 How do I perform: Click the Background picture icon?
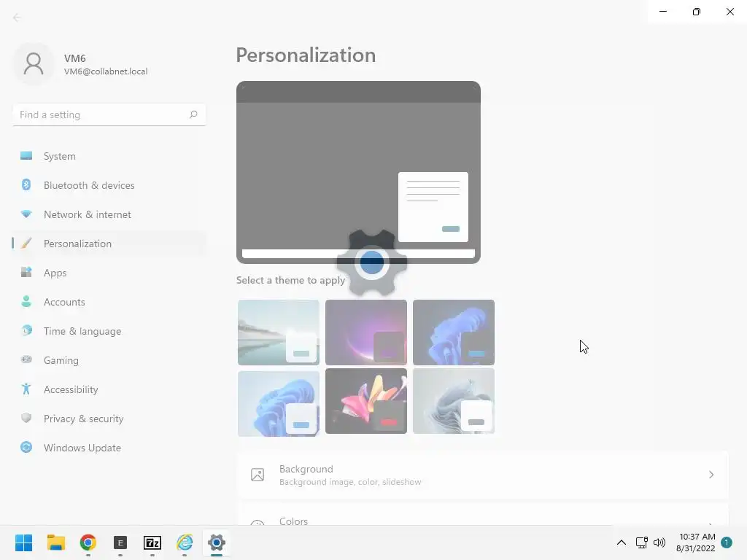258,475
